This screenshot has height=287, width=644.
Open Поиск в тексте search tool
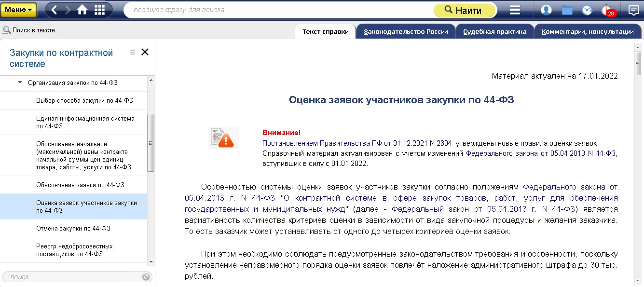pyautogui.click(x=29, y=30)
